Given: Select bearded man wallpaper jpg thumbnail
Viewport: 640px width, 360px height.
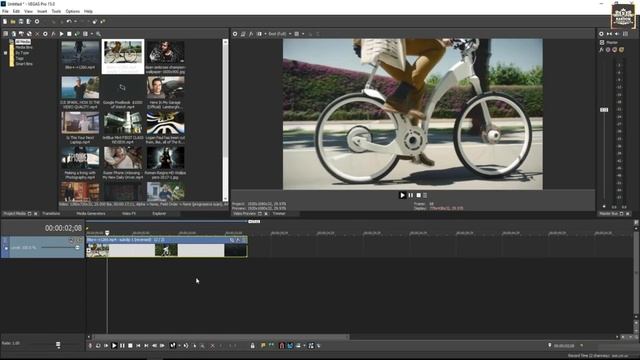Looking at the screenshot, I should (x=165, y=56).
